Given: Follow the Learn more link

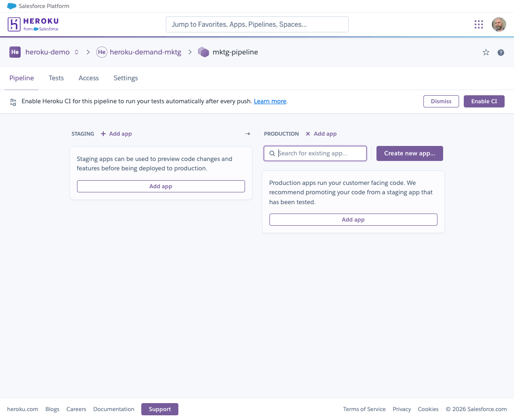Looking at the screenshot, I should click(270, 101).
